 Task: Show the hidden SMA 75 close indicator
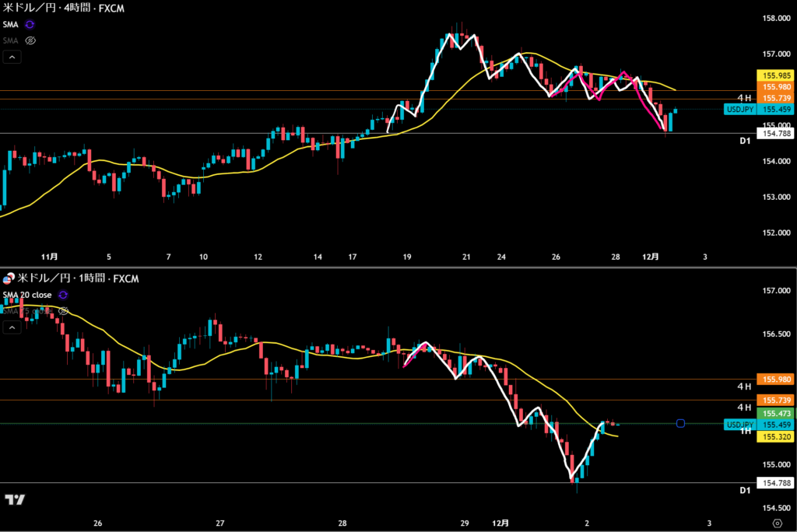tap(65, 311)
